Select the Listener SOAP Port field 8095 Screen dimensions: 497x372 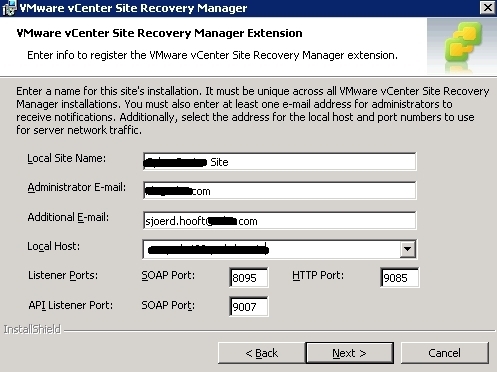(249, 277)
